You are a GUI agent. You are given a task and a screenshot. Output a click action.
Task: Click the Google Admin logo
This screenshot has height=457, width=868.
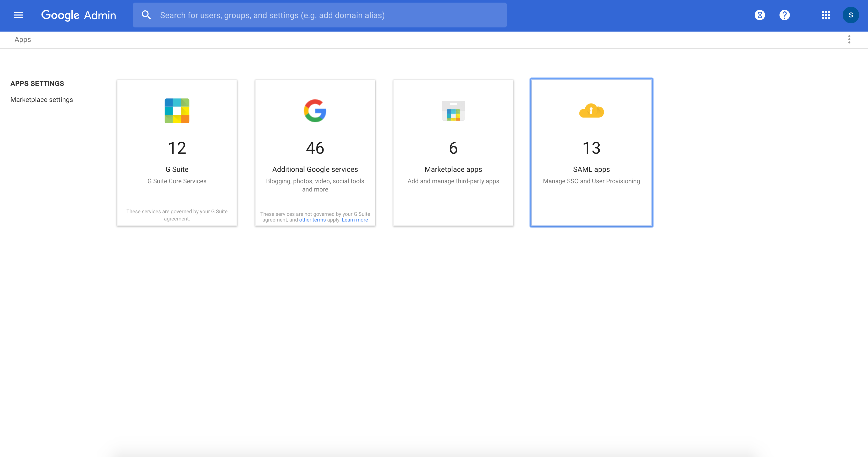pyautogui.click(x=78, y=15)
